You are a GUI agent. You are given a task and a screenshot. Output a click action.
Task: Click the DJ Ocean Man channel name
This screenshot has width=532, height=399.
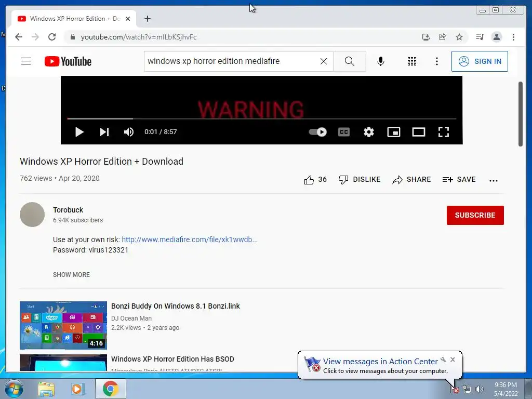131,318
